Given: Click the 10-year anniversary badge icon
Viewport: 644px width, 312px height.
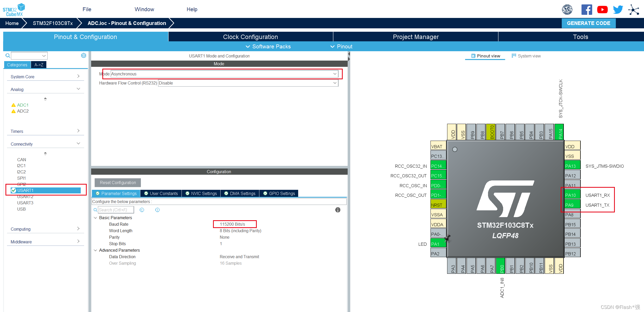Looking at the screenshot, I should 567,10.
